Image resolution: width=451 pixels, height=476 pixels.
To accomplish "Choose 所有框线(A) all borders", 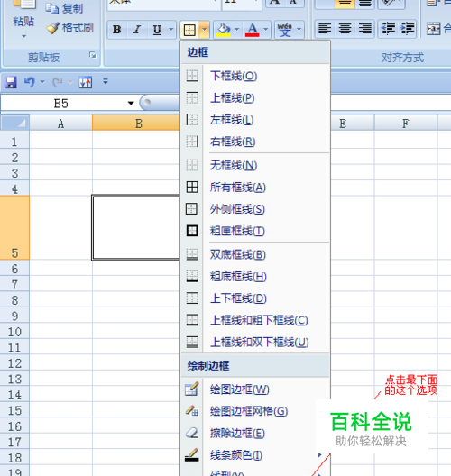I will [x=255, y=187].
